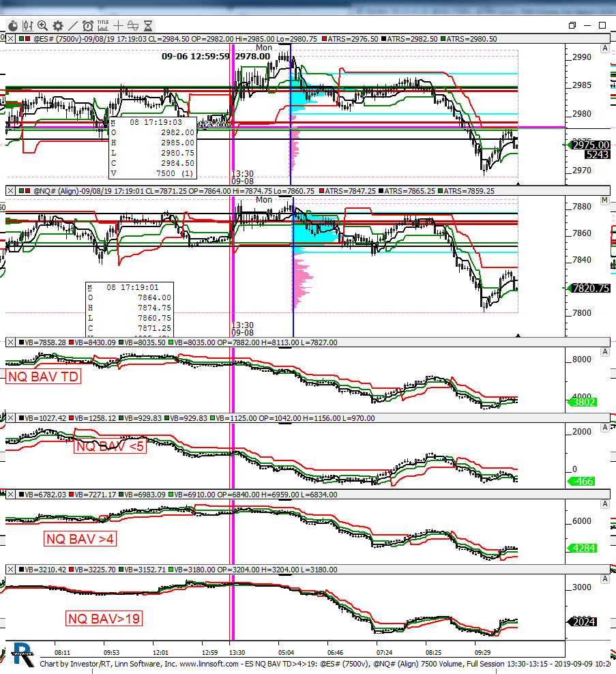The width and height of the screenshot is (616, 674).
Task: Click the ATRS=7859.25 legend entry
Action: click(466, 191)
